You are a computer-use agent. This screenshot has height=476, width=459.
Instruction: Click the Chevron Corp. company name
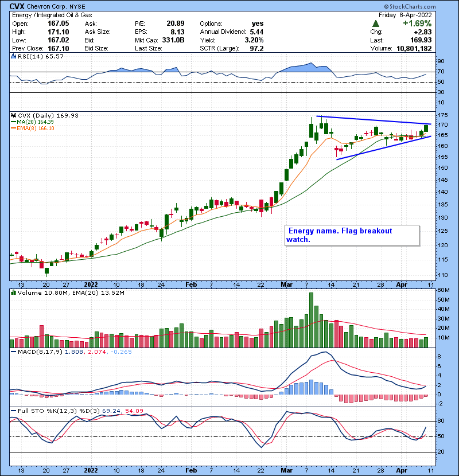point(46,6)
